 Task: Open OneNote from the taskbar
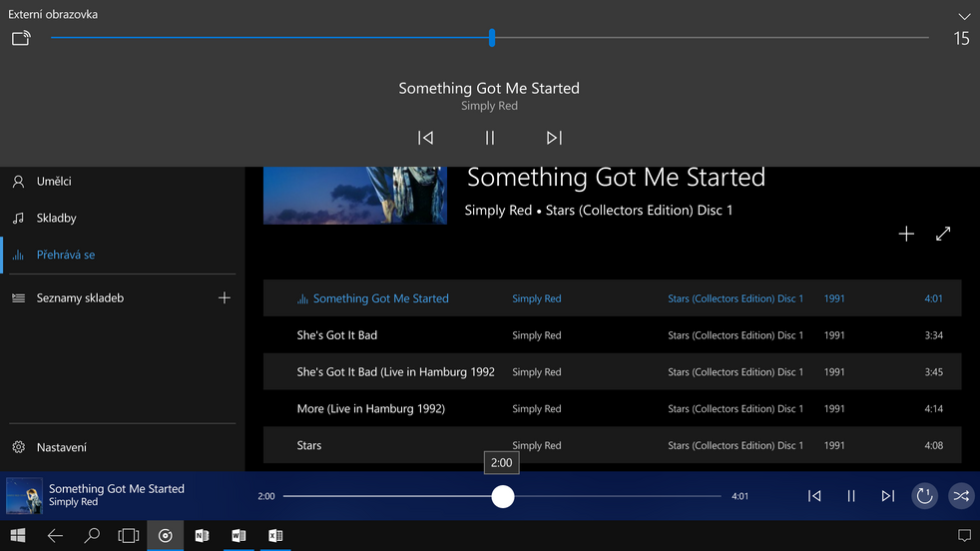click(202, 535)
